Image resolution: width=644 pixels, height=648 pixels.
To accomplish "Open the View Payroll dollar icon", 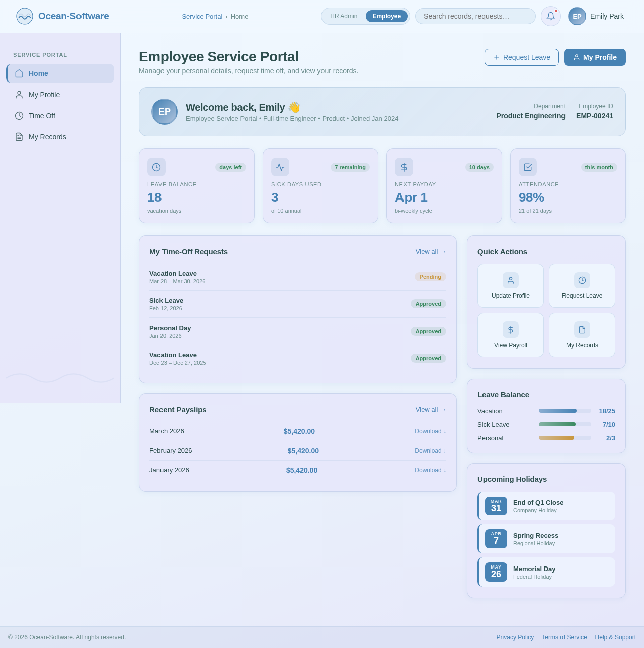I will pyautogui.click(x=510, y=330).
